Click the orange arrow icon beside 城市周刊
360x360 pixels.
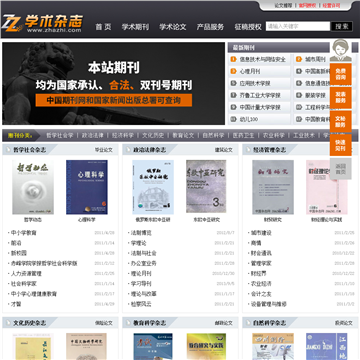coord(299,59)
